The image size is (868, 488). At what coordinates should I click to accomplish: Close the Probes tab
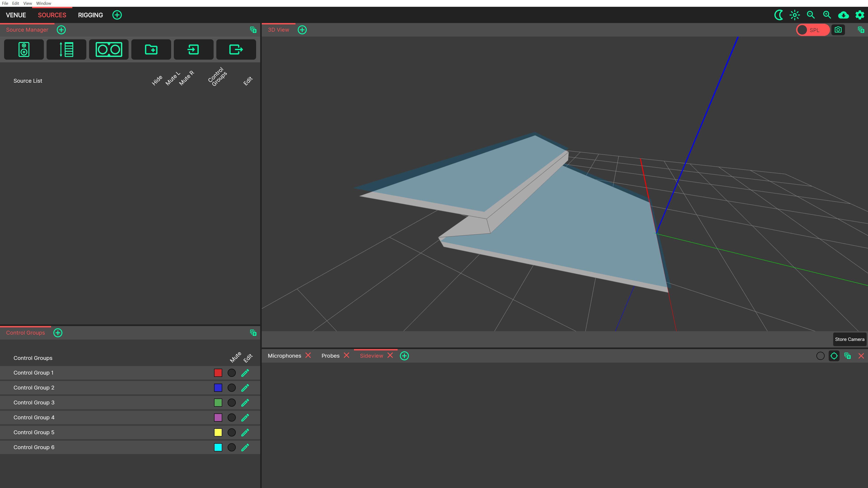[x=346, y=356]
